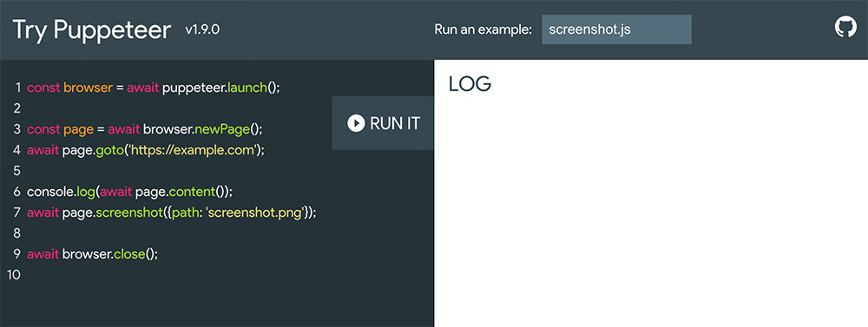Open the screenshot.js example dropdown
This screenshot has width=868, height=327.
[616, 29]
